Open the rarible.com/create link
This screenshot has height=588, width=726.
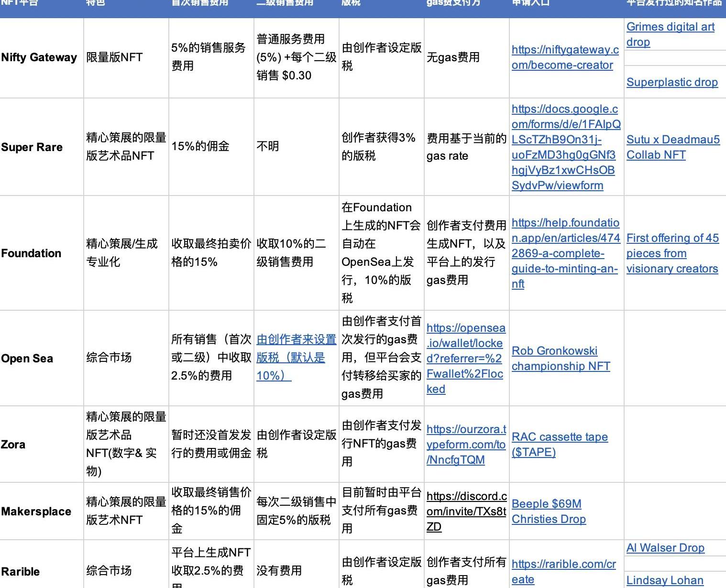[563, 571]
